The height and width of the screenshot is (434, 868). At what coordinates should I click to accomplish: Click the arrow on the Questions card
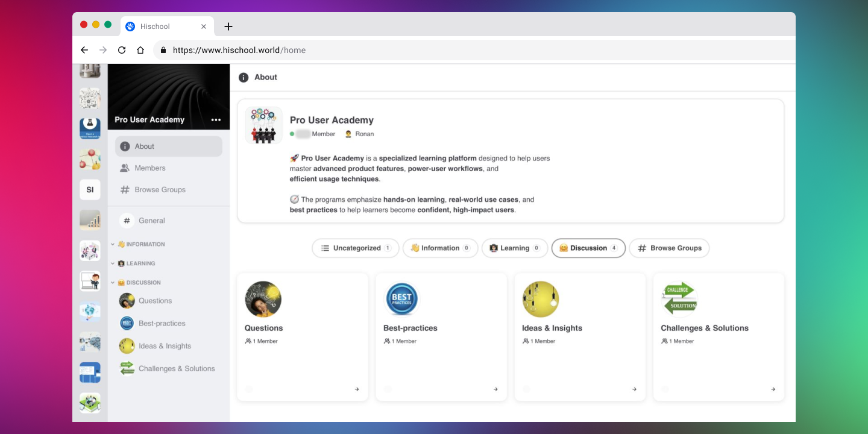(357, 389)
